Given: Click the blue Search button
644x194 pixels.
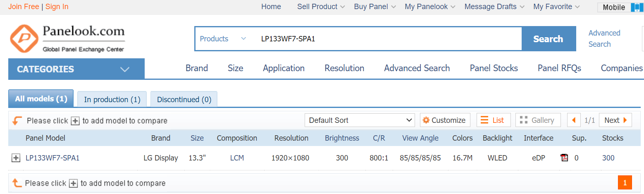Looking at the screenshot, I should tap(549, 39).
